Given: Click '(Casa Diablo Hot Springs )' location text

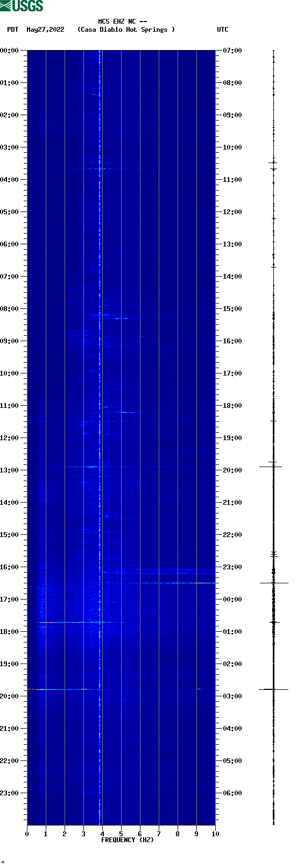Looking at the screenshot, I should coord(126,30).
